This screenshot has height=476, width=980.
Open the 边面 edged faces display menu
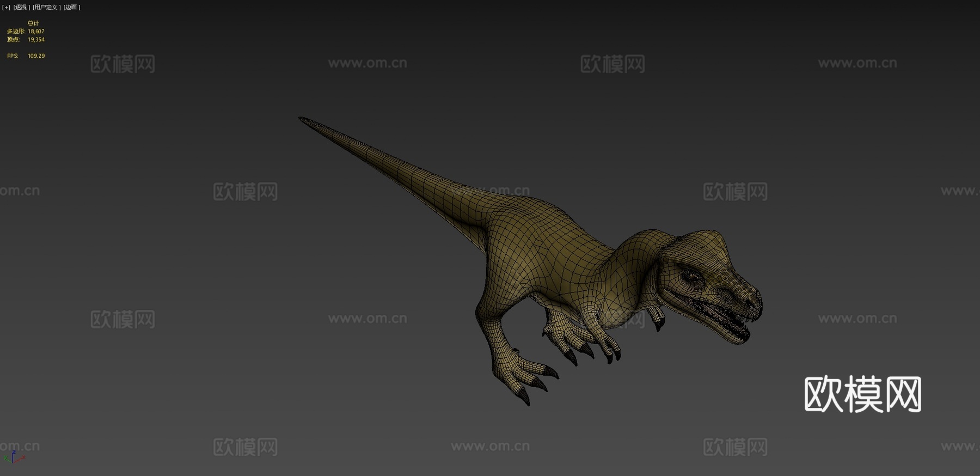(x=72, y=7)
